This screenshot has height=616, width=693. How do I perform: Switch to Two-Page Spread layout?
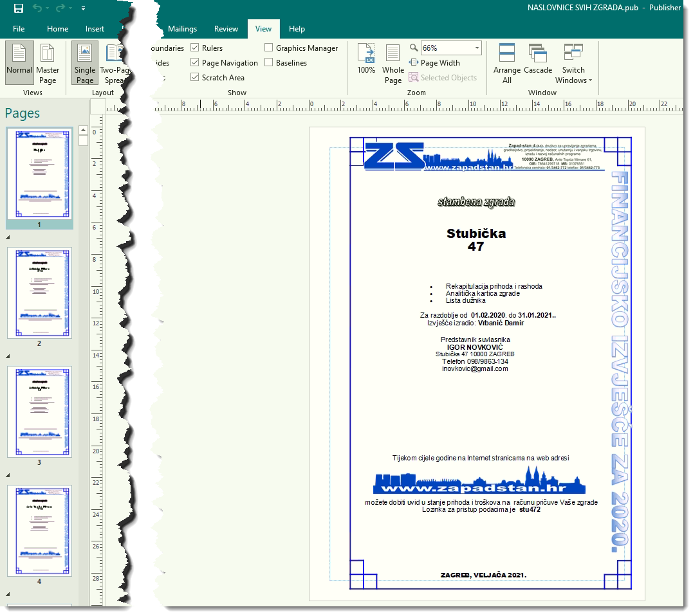(116, 63)
